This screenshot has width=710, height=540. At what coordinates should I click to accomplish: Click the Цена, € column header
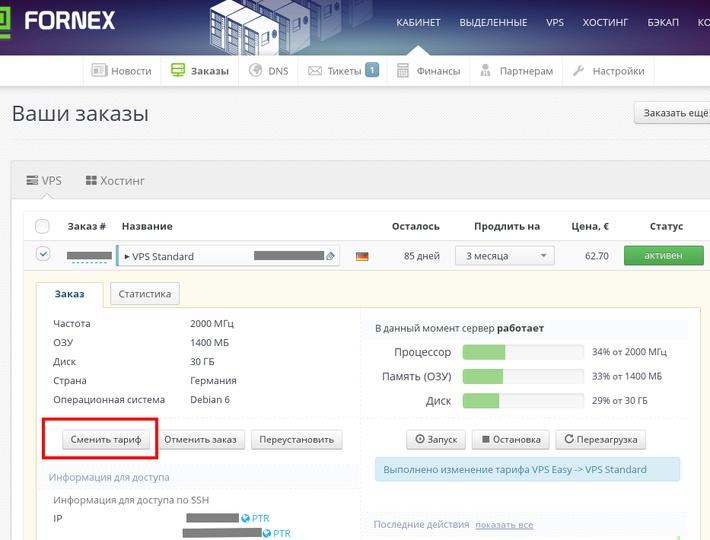point(590,226)
